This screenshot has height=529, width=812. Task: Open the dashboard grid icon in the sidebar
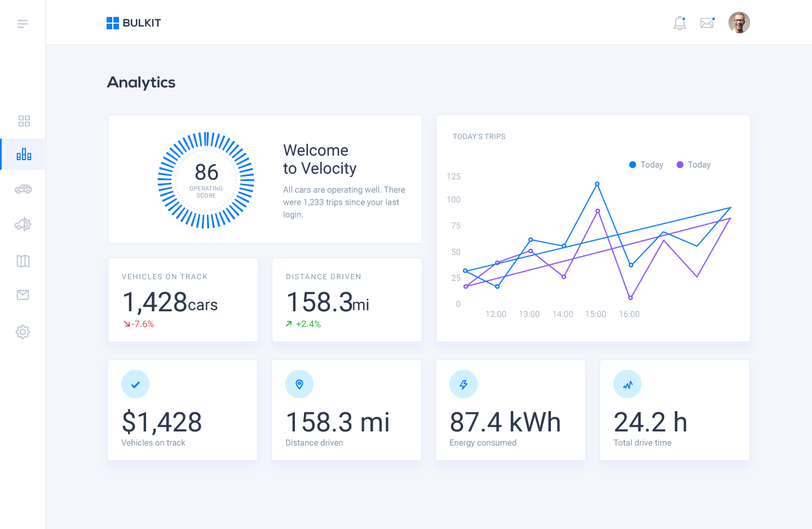tap(24, 121)
